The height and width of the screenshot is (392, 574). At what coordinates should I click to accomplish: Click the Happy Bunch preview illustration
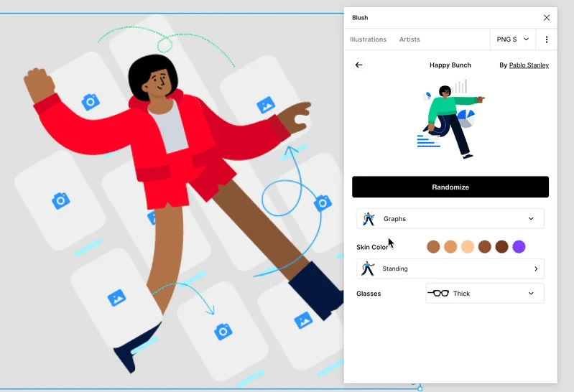451,120
